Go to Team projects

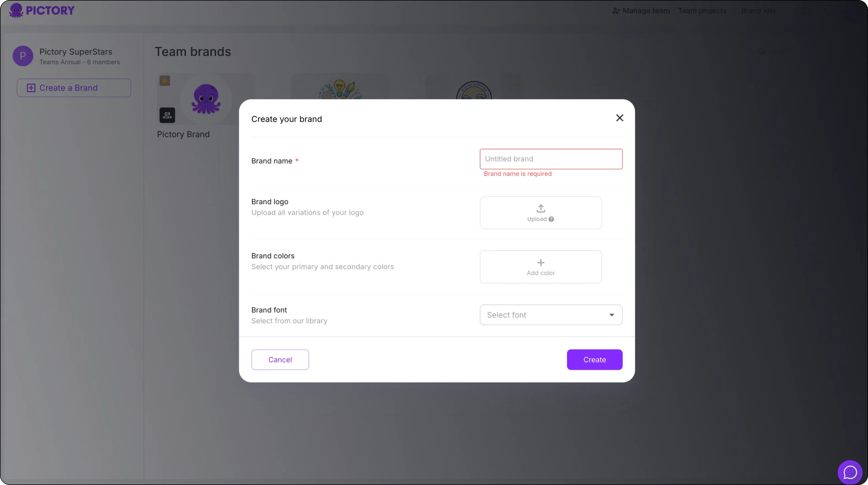click(702, 11)
